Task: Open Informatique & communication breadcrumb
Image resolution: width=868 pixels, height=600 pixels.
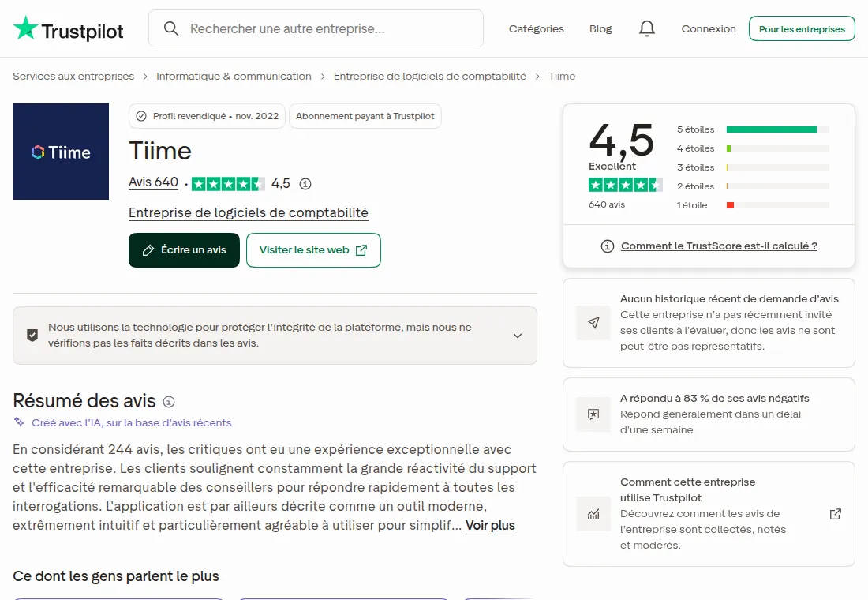Action: click(234, 76)
